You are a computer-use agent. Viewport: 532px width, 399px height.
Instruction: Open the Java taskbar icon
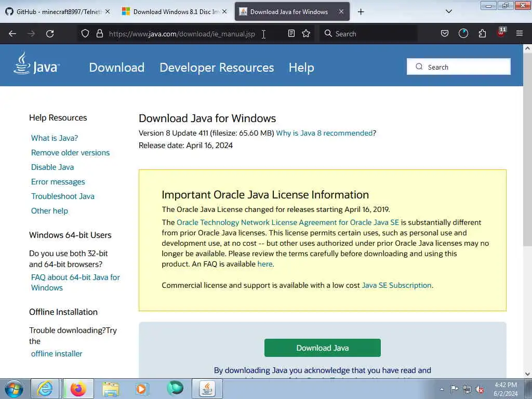(207, 389)
